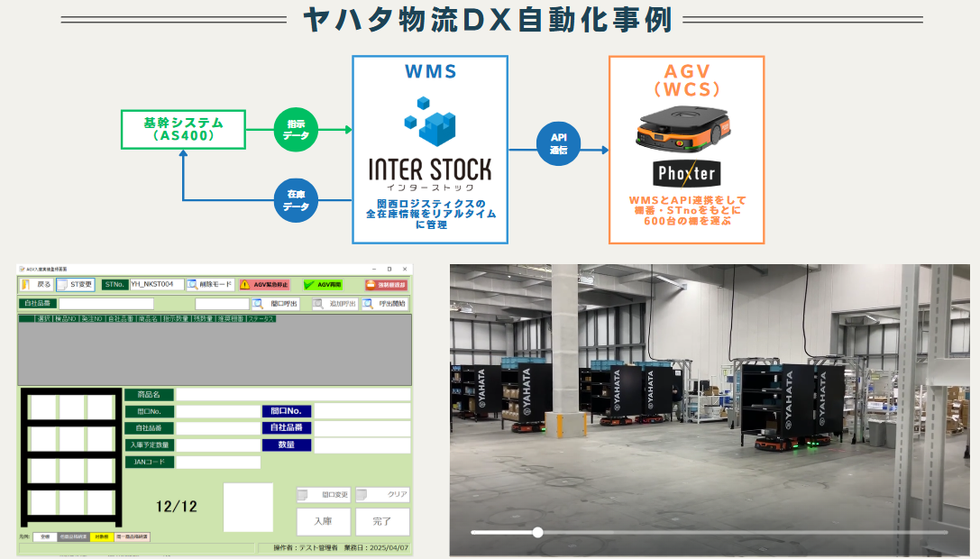Click the 間口変更 button

coord(323,495)
